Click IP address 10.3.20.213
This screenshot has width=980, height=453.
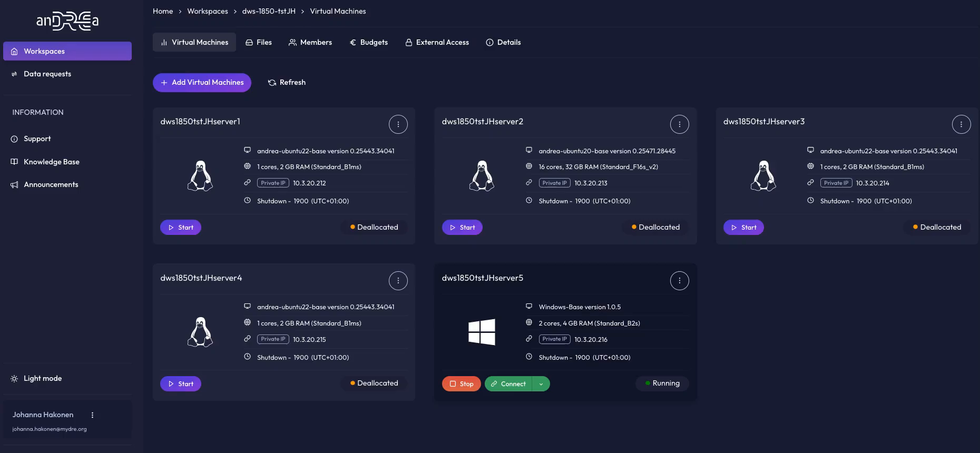[x=591, y=183]
